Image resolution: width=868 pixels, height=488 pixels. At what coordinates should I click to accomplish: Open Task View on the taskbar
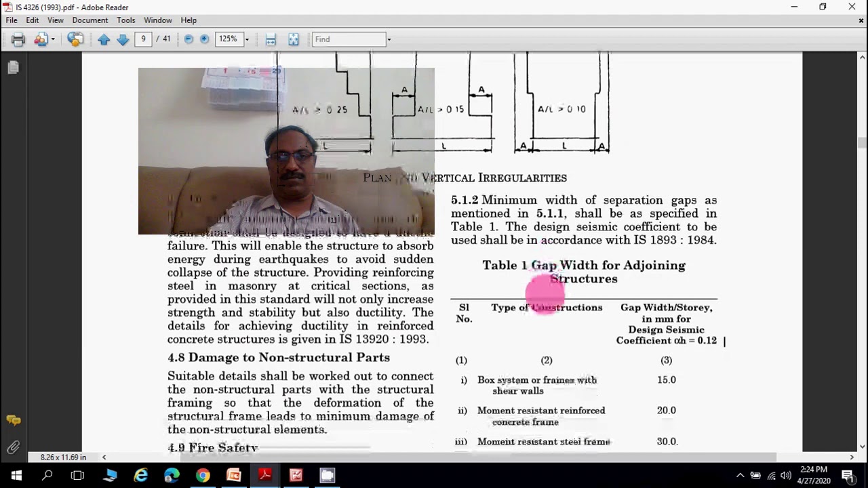point(78,475)
